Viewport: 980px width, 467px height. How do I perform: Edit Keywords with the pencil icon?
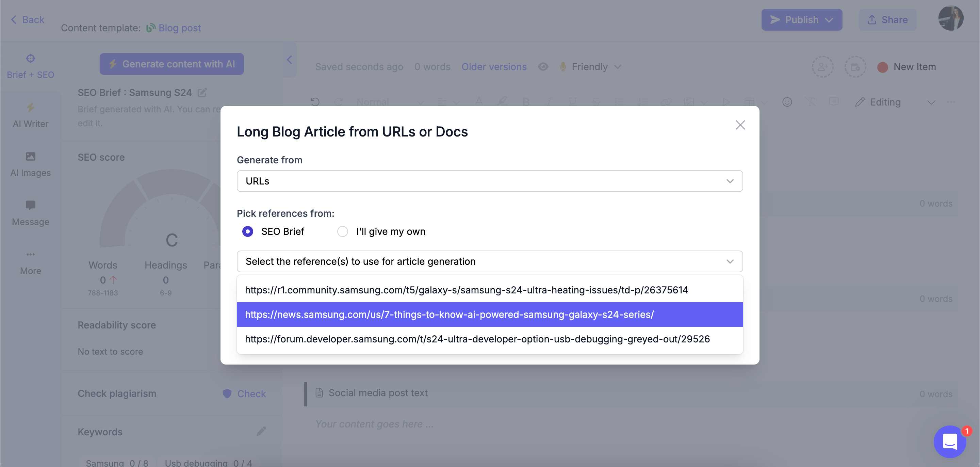(x=261, y=431)
